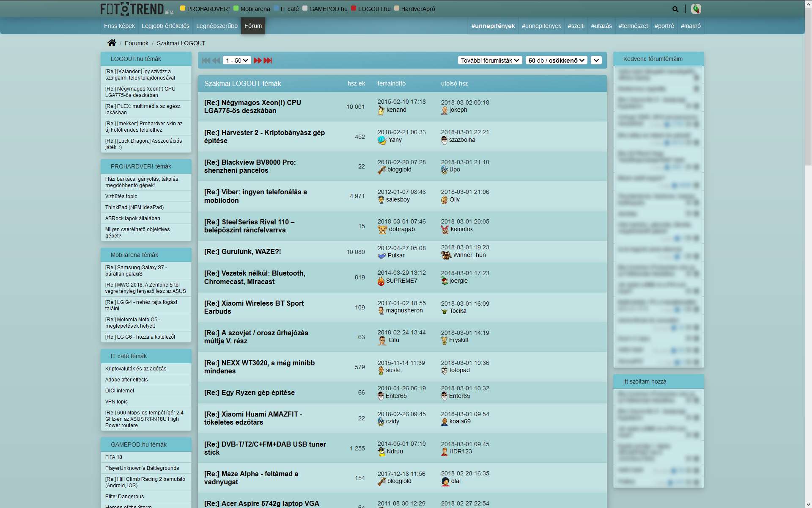Open the Gurulunk, WAZE?! topic
Viewport: 812px width, 508px height.
(x=242, y=251)
